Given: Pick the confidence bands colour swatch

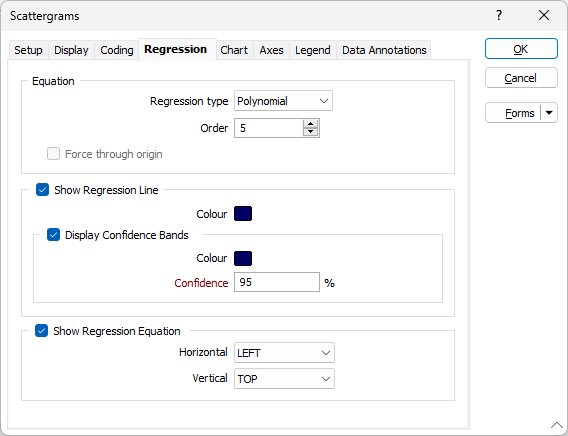Looking at the screenshot, I should (x=243, y=258).
